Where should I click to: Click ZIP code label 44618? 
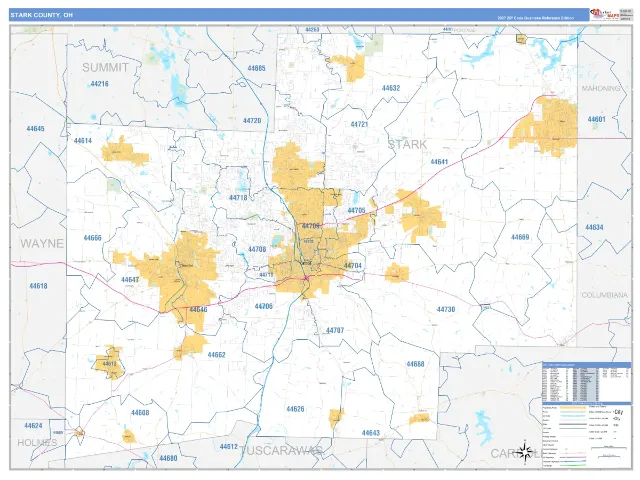(x=38, y=286)
